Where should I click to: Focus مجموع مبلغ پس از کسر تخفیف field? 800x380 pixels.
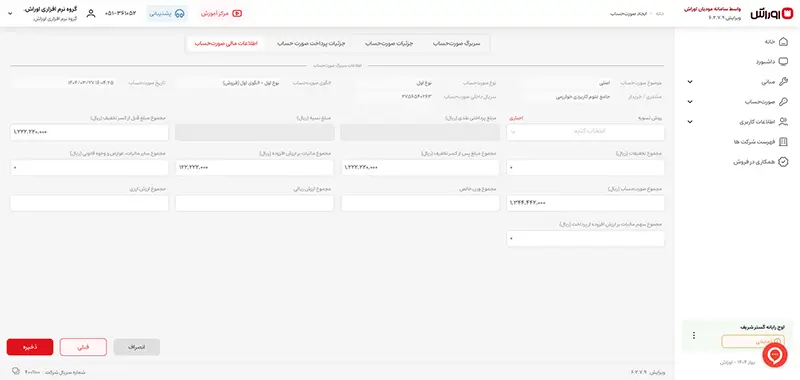coord(420,168)
